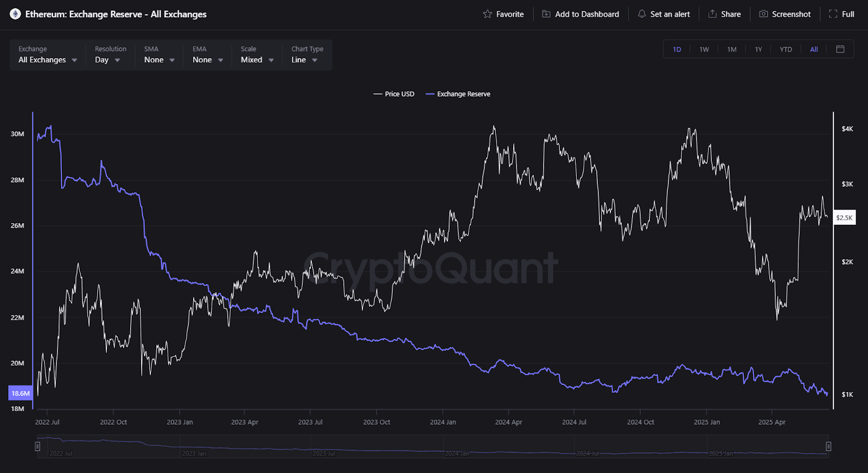868x473 pixels.
Task: Switch to the YTD time range
Action: click(786, 49)
